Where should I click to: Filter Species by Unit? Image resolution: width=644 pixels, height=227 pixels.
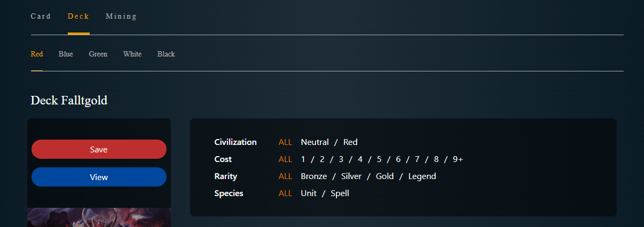(309, 193)
